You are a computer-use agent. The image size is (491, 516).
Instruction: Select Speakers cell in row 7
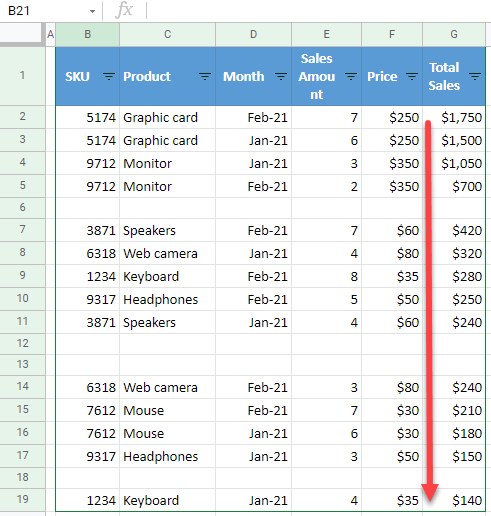[x=167, y=230]
